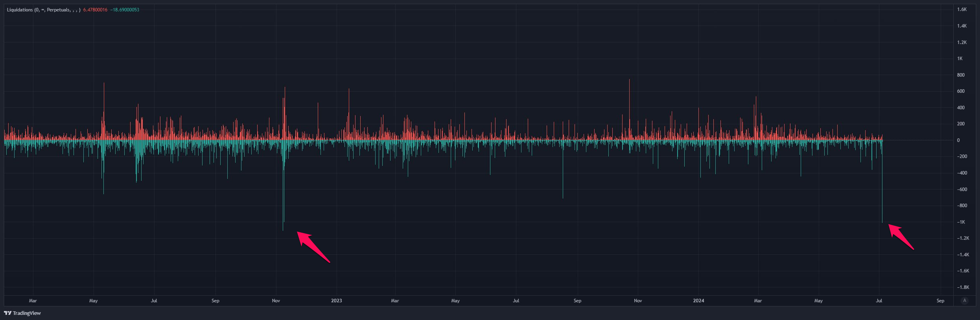Viewport: 980px width, 320px height.
Task: Click the 0 level on price scale
Action: (958, 140)
